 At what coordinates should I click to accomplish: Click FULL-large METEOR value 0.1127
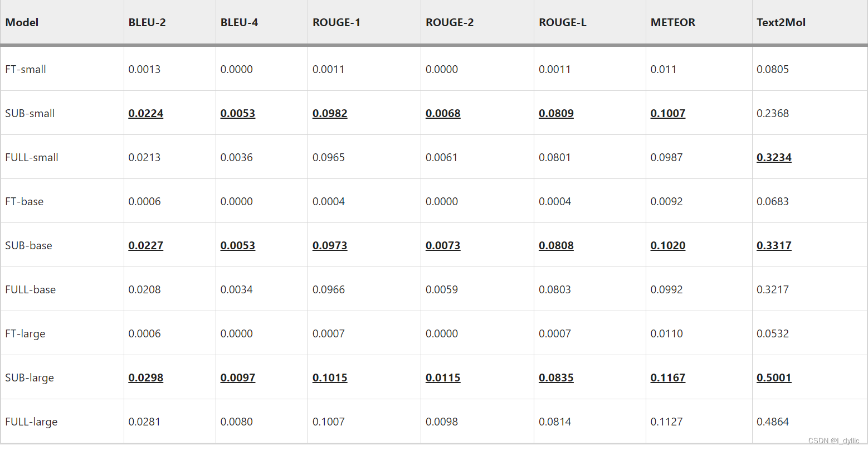pyautogui.click(x=666, y=422)
